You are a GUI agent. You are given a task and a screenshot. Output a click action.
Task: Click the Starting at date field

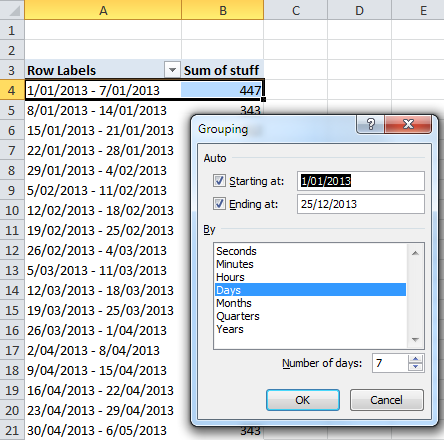point(361,181)
